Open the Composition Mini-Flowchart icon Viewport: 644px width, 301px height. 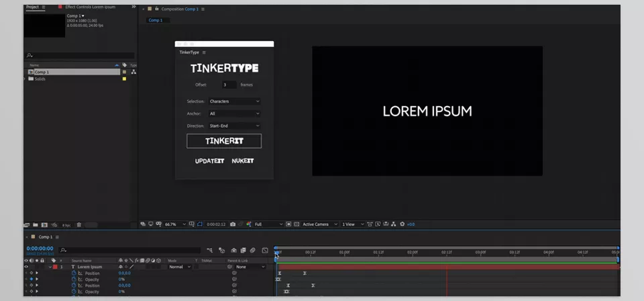(210, 250)
